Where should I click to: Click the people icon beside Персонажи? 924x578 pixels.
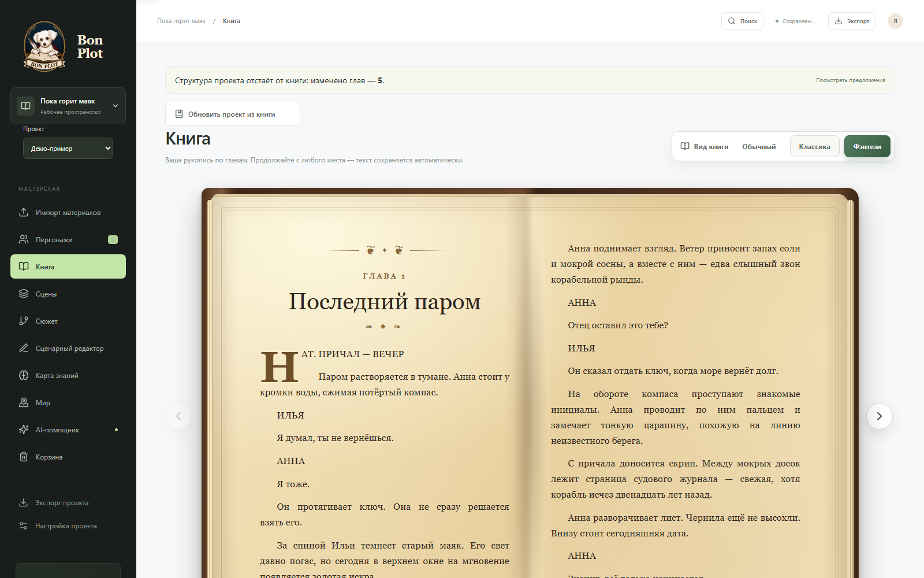(24, 239)
